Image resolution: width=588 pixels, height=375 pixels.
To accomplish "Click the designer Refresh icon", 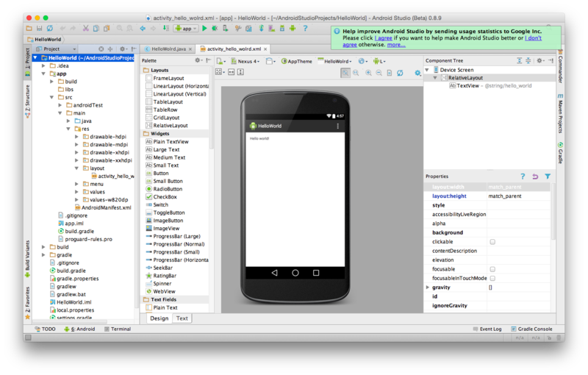I will [x=400, y=73].
